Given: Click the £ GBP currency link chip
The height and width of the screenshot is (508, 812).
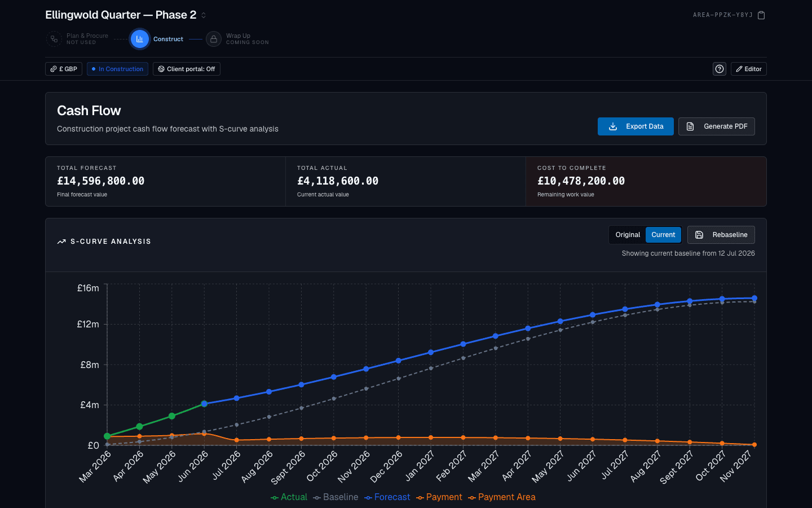Looking at the screenshot, I should tap(64, 69).
